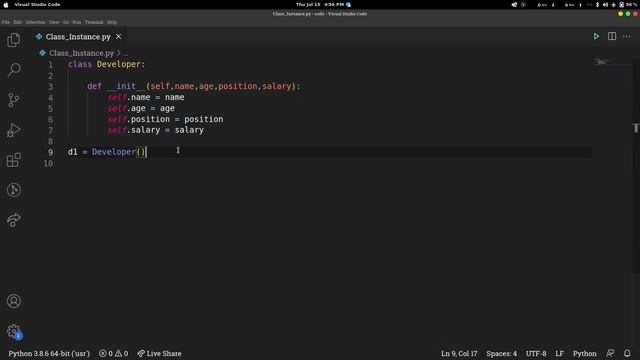The width and height of the screenshot is (640, 360).
Task: Open the Go menu
Action: pyautogui.click(x=66, y=22)
